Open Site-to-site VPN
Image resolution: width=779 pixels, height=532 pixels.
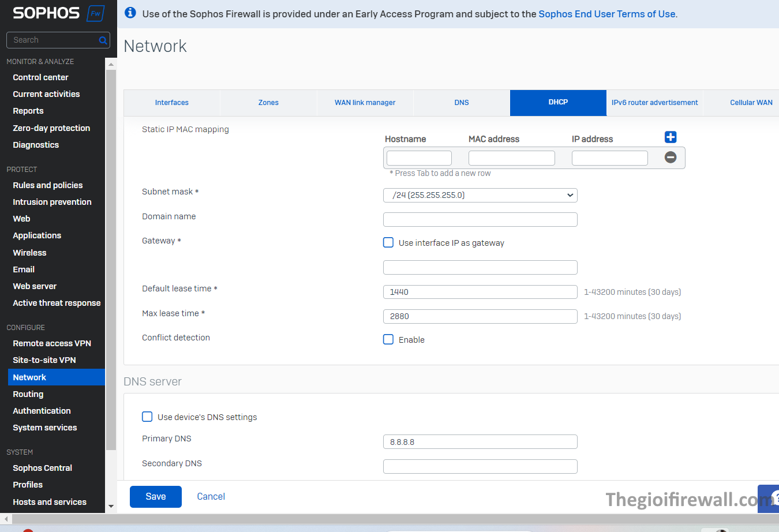point(44,360)
